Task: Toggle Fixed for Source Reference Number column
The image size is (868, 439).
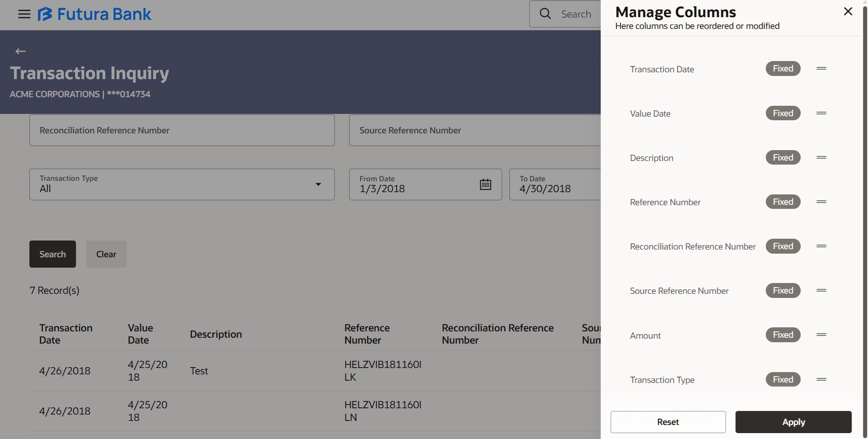Action: click(783, 290)
